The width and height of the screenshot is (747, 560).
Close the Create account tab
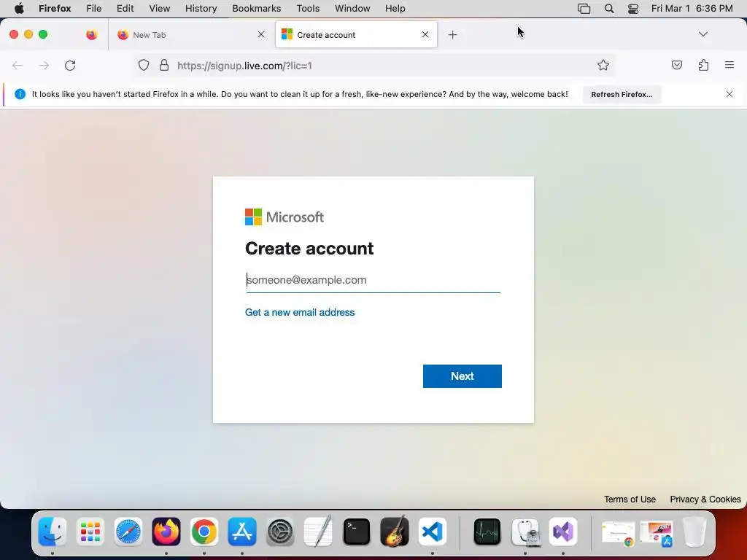(425, 34)
